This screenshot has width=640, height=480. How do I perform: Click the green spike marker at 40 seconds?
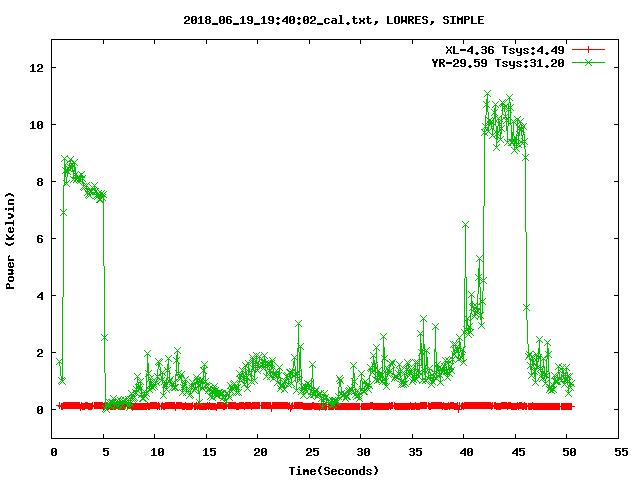pos(465,225)
